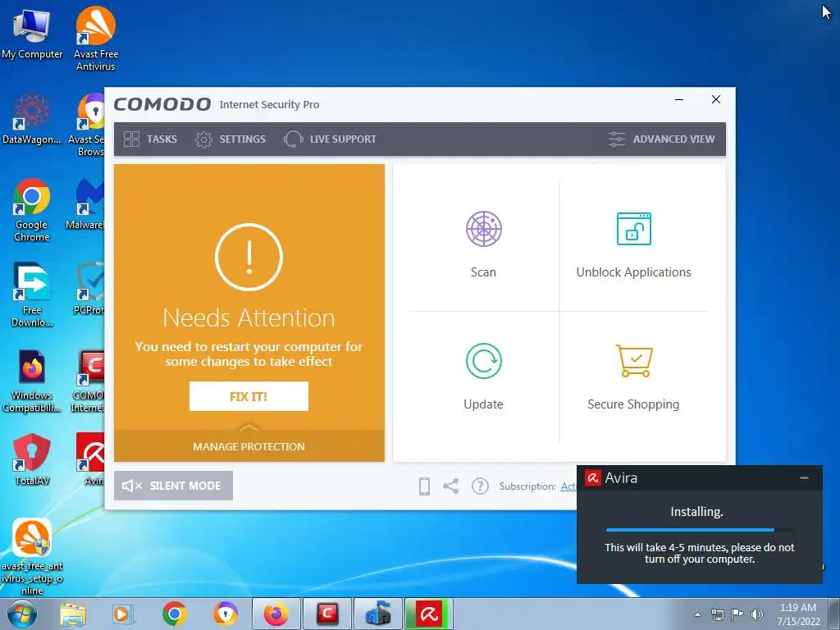Open COMODO Internet Security desktop shortcut
Viewport: 840px width, 630px height.
point(88,381)
